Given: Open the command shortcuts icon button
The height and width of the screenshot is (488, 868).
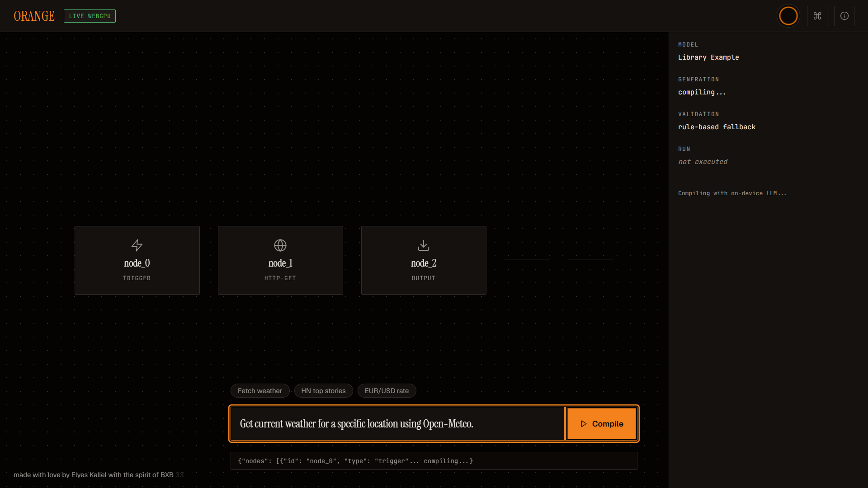Looking at the screenshot, I should tap(817, 16).
